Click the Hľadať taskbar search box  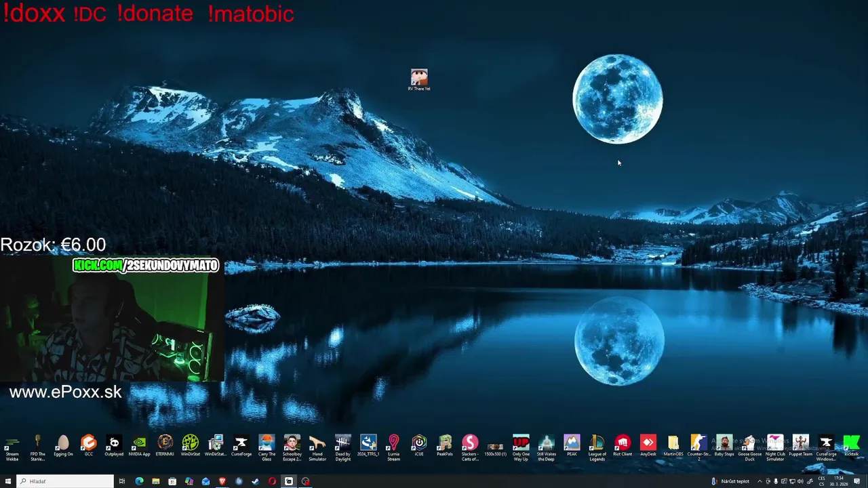(65, 481)
